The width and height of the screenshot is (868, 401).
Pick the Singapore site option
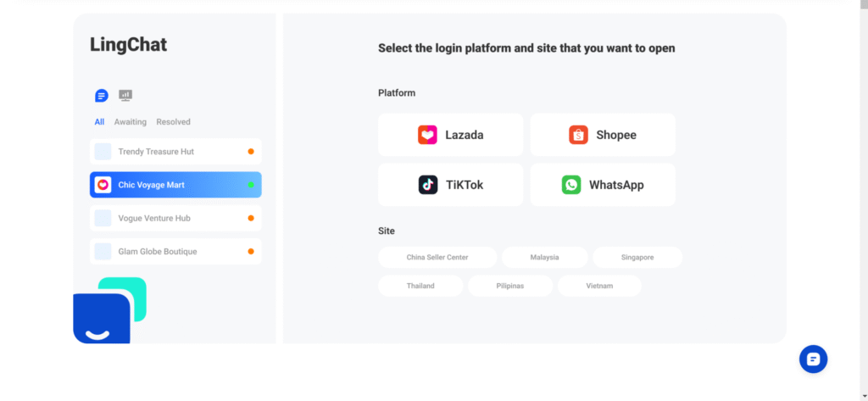tap(637, 258)
